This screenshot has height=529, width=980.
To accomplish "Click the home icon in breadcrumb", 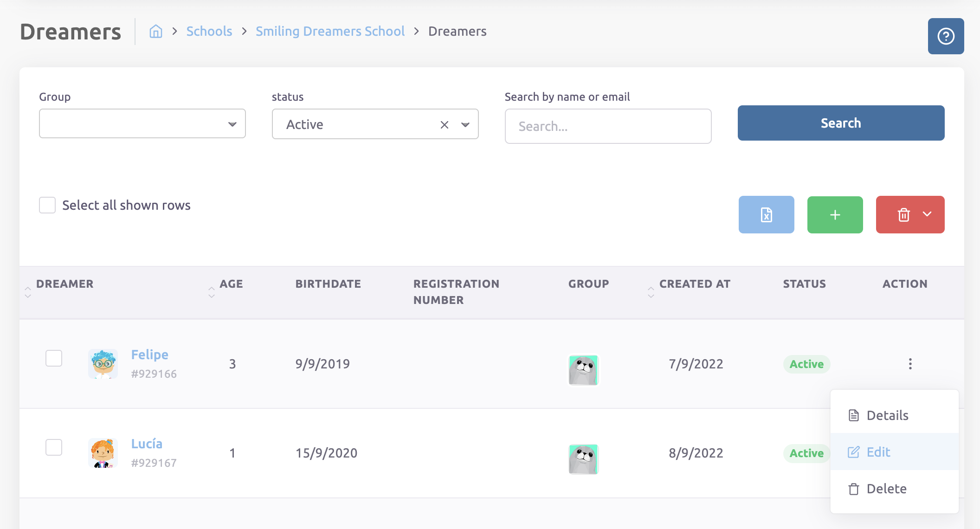I will [155, 31].
